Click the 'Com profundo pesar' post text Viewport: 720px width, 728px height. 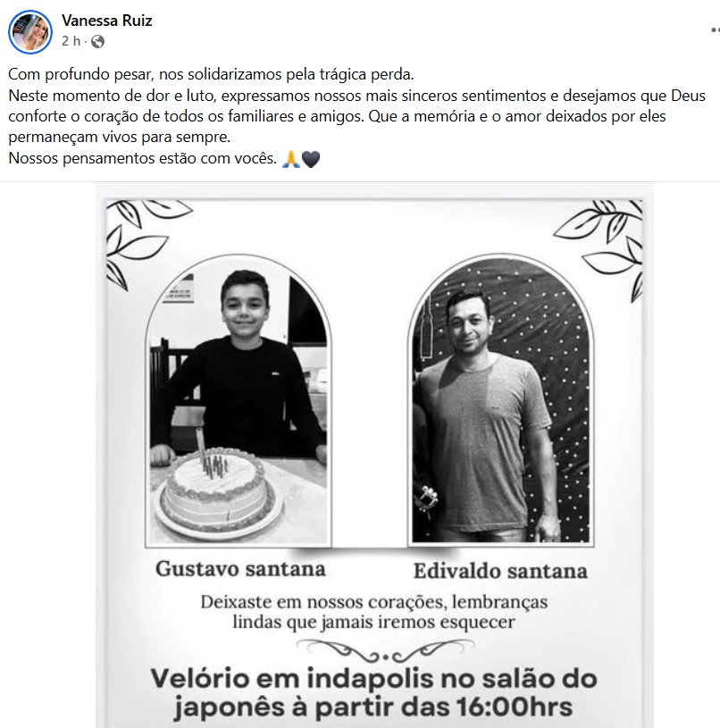click(211, 74)
